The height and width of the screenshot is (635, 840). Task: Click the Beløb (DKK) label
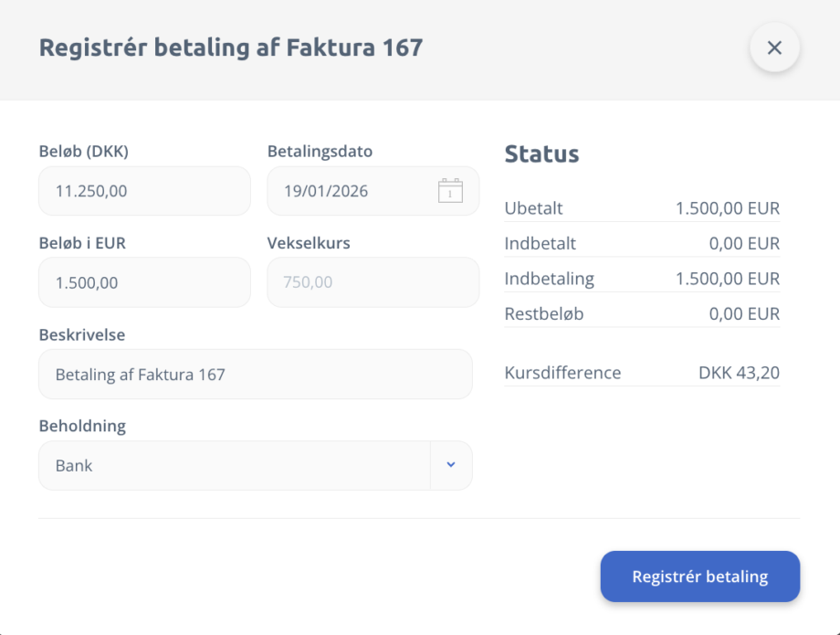83,152
